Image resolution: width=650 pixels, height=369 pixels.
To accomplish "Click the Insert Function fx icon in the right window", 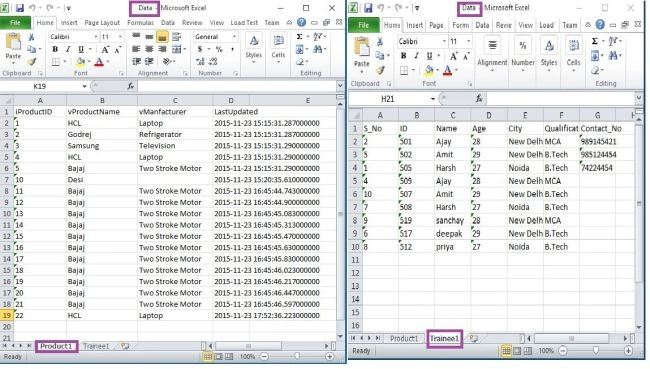I will tap(479, 99).
